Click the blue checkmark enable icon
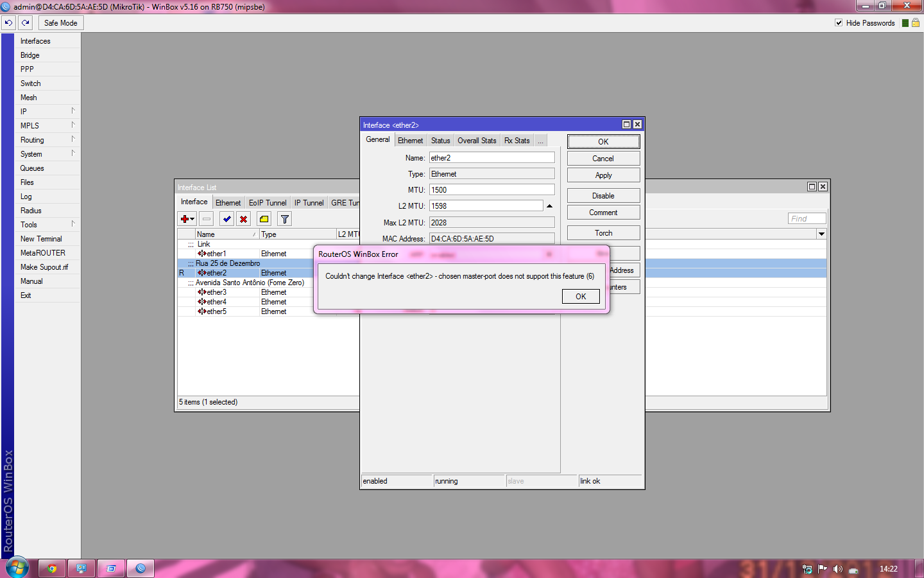The image size is (924, 578). pyautogui.click(x=227, y=219)
